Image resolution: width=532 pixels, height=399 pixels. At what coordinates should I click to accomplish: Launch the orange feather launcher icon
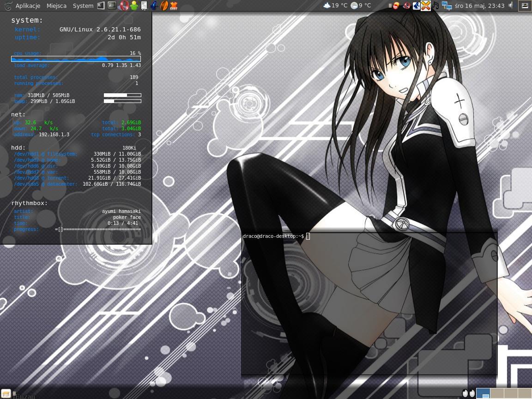[x=164, y=6]
